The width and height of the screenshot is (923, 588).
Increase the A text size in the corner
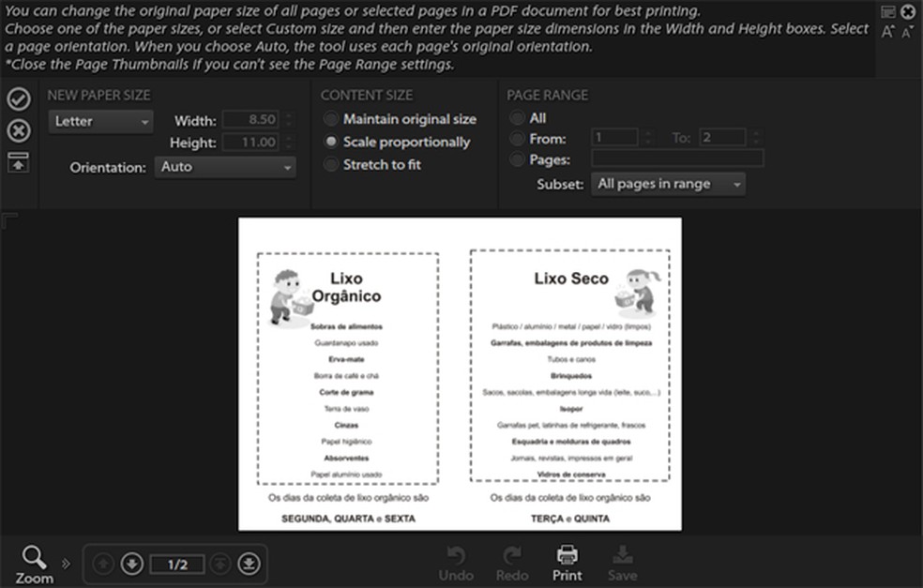point(887,31)
